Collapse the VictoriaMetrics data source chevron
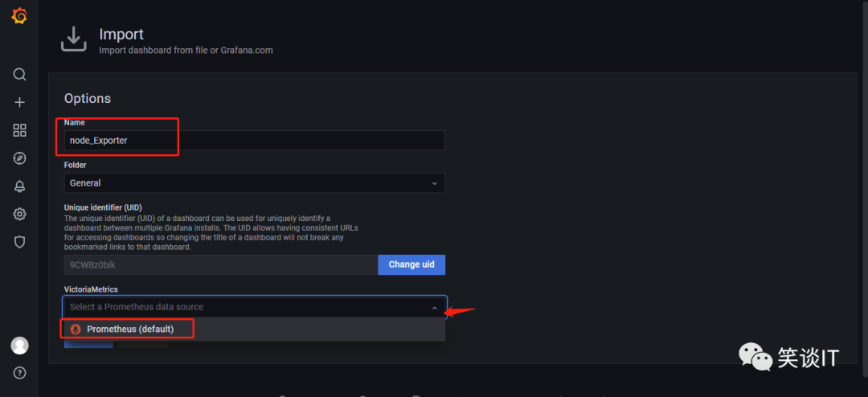The image size is (868, 397). pyautogui.click(x=435, y=307)
